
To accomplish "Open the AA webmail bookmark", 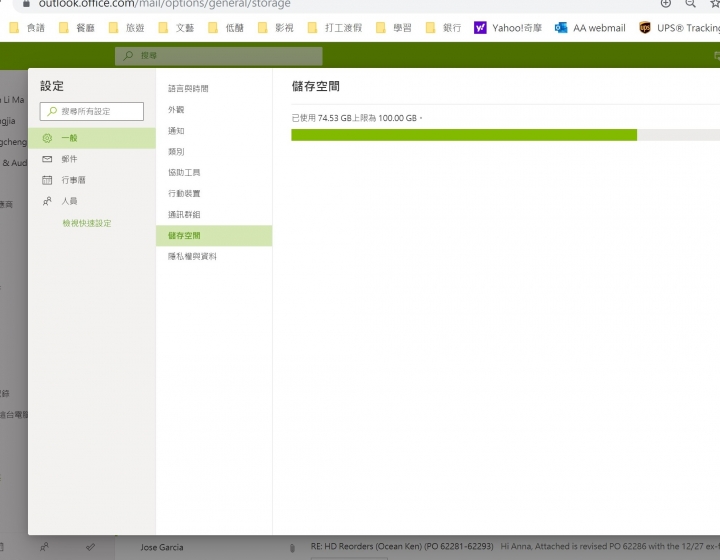I will pos(590,28).
